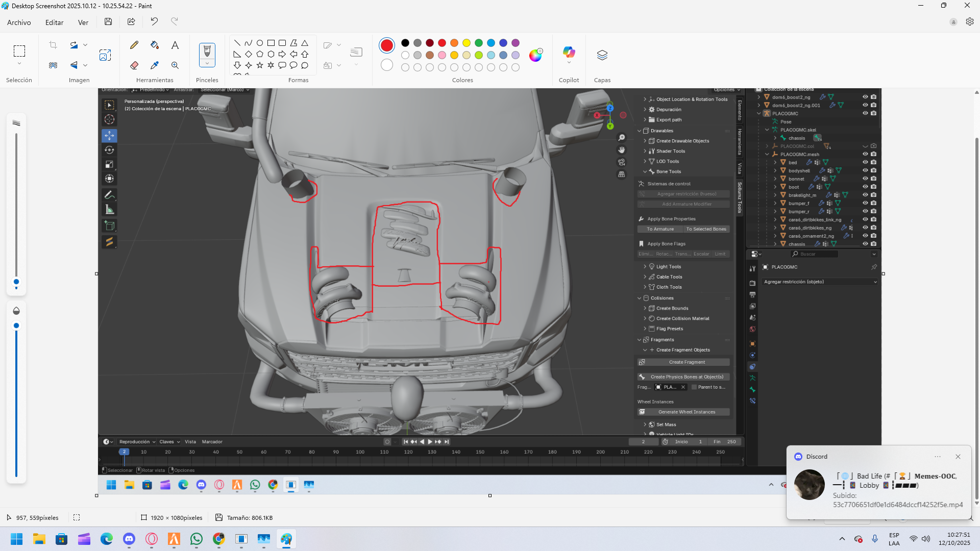Click the Remove background icon
The image size is (980, 551).
[x=53, y=65]
